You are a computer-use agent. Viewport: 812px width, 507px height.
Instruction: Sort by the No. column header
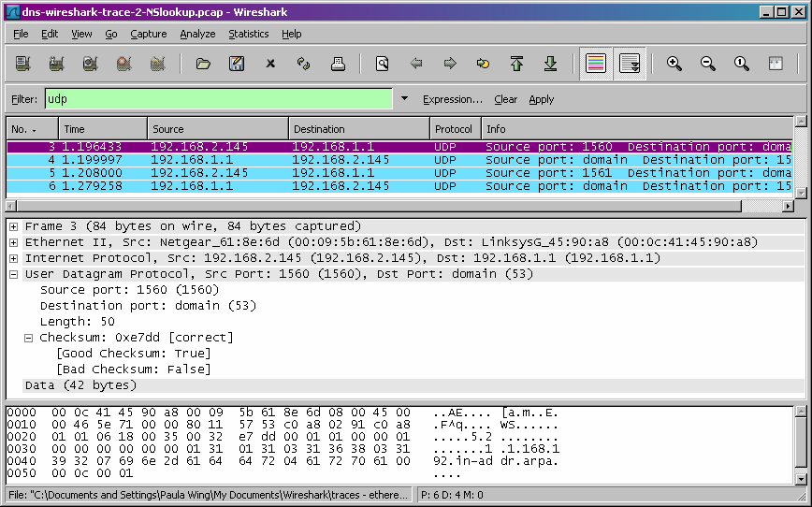tap(32, 129)
